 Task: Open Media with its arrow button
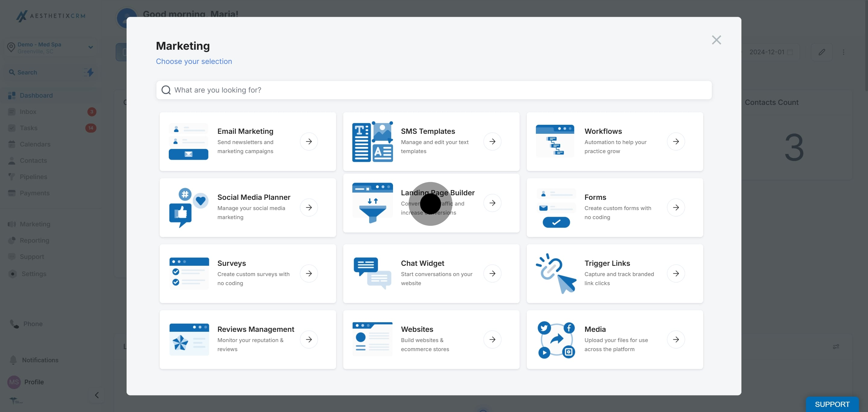[x=676, y=339]
